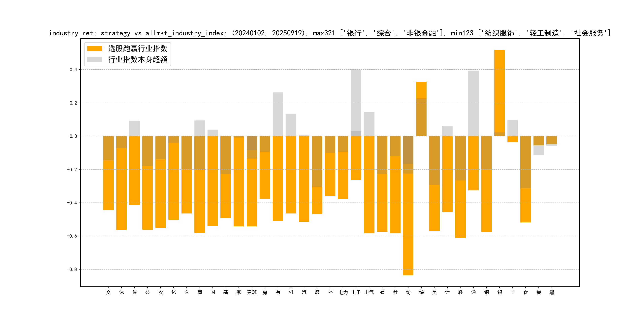Click the y-axis tick label 0.0
Viewport: 644px width, 322px height.
(73, 136)
